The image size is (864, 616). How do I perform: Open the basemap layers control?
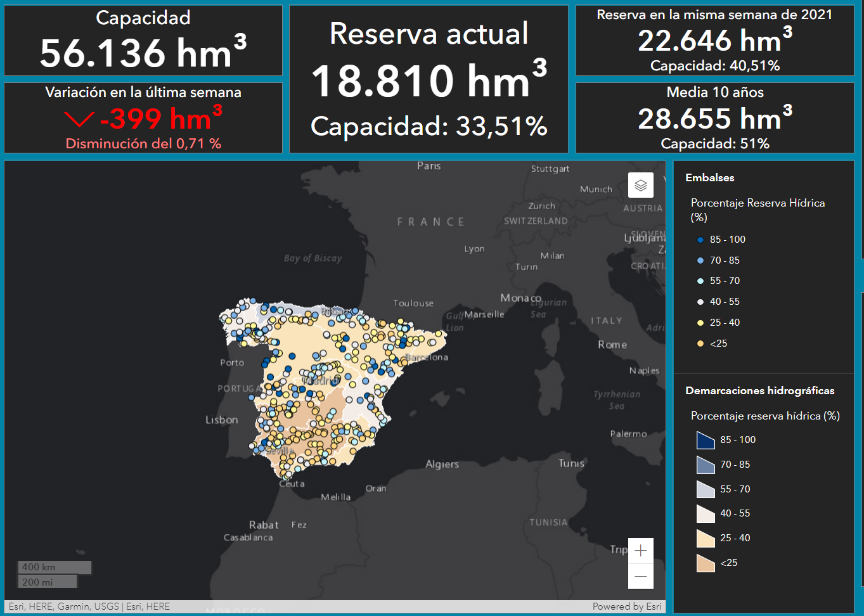click(x=640, y=185)
